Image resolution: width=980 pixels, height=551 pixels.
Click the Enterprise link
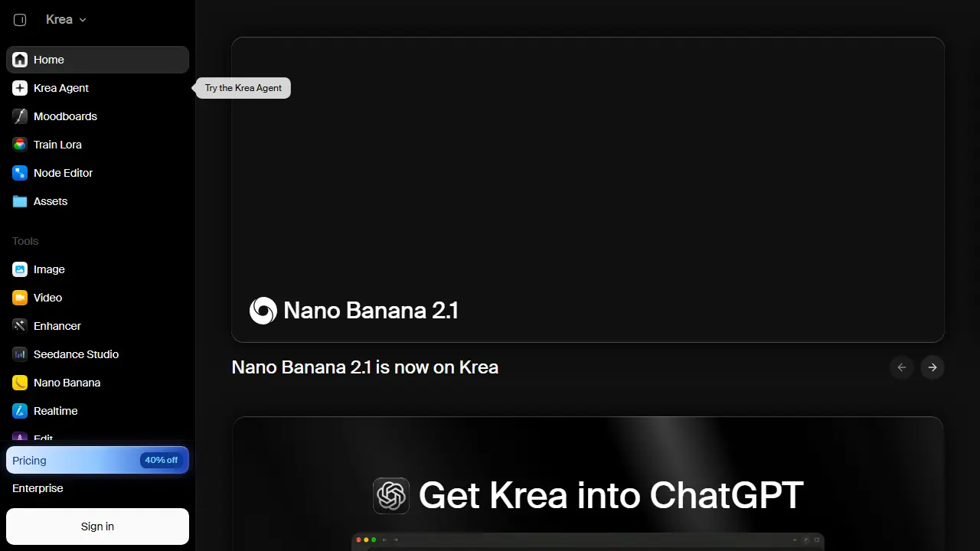pyautogui.click(x=38, y=488)
